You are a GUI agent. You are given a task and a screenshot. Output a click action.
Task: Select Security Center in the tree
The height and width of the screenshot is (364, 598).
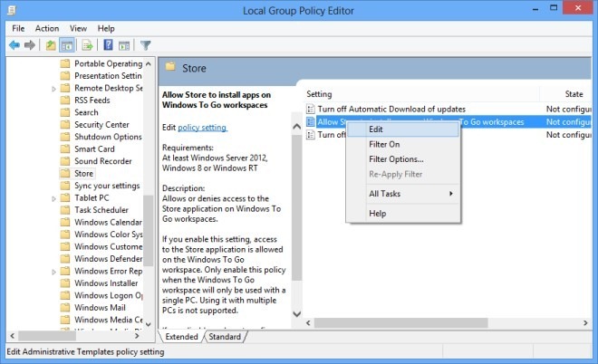[x=101, y=125]
